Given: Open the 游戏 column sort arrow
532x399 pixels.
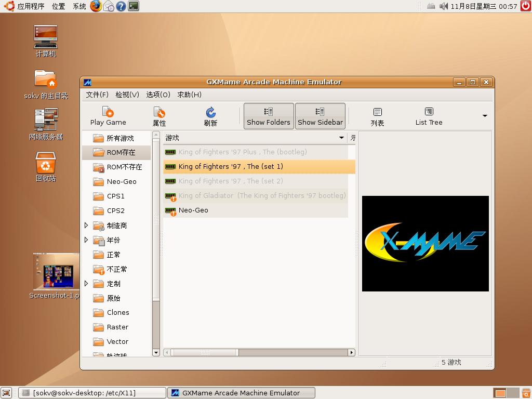Looking at the screenshot, I should (x=341, y=138).
